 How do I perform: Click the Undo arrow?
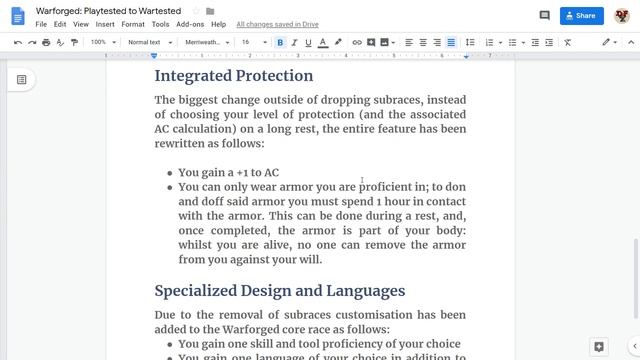[x=18, y=42]
